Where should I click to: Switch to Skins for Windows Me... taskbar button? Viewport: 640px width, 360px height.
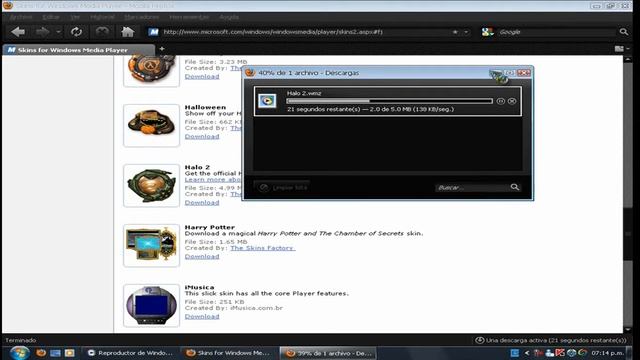[228, 353]
